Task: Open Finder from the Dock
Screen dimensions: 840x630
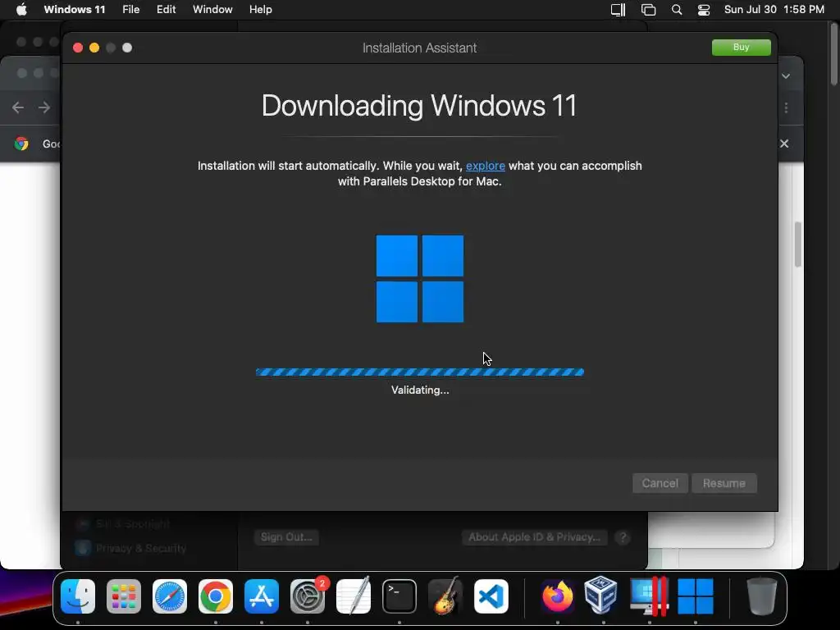Action: [78, 596]
